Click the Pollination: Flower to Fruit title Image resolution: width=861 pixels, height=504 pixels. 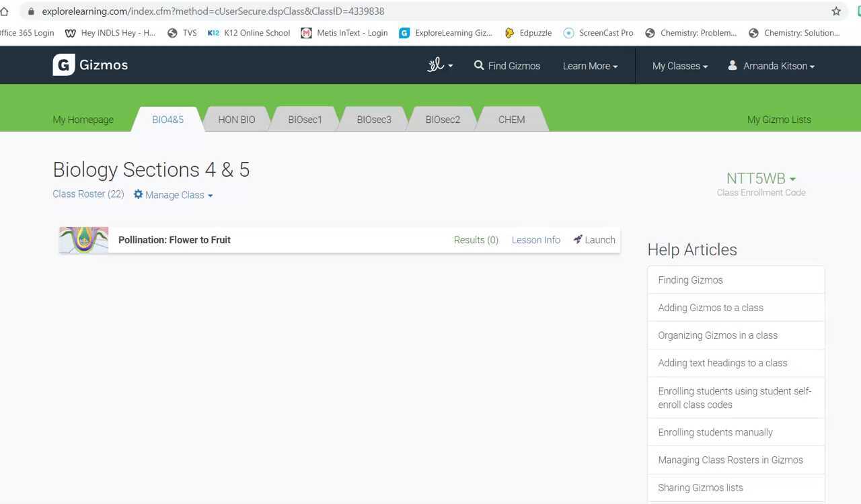(174, 240)
